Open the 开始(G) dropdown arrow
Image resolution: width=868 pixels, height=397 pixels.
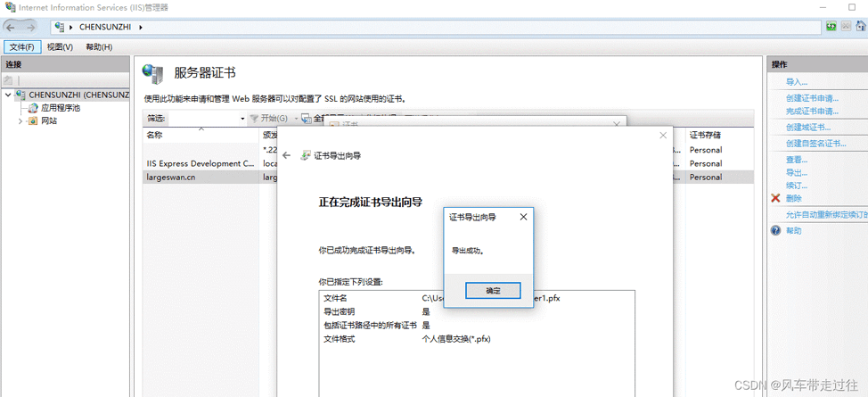296,119
